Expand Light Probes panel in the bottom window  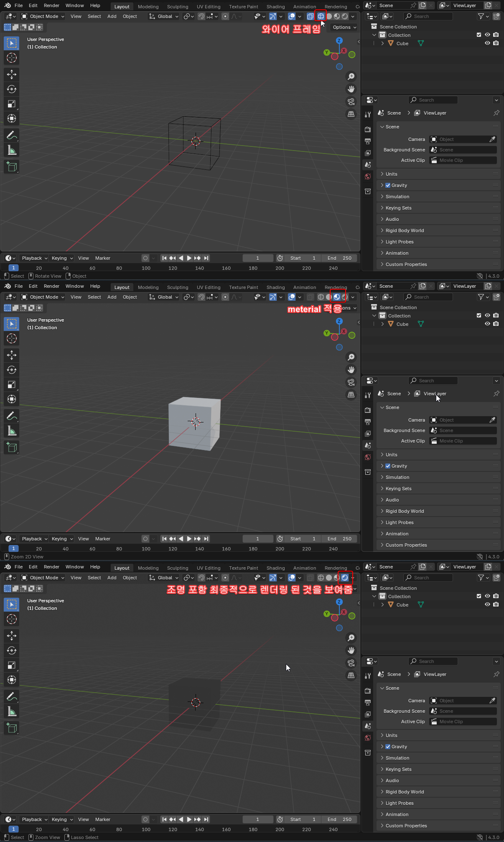pos(438,803)
